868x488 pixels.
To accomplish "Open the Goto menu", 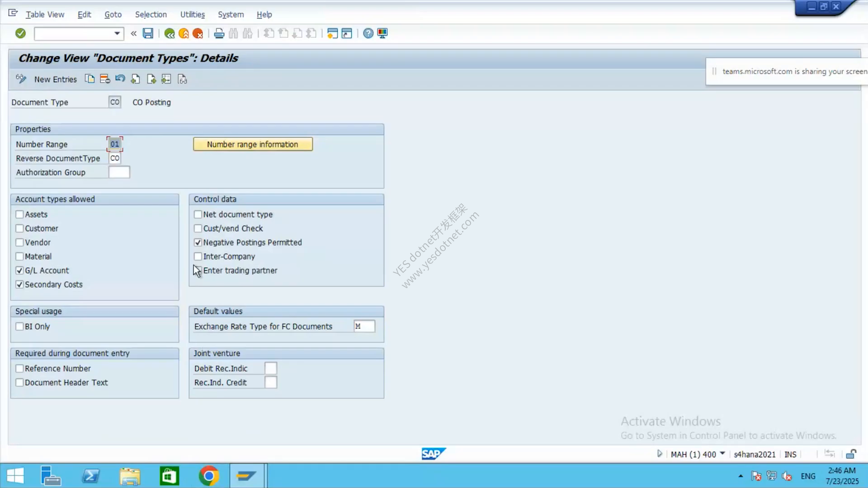I will click(113, 14).
